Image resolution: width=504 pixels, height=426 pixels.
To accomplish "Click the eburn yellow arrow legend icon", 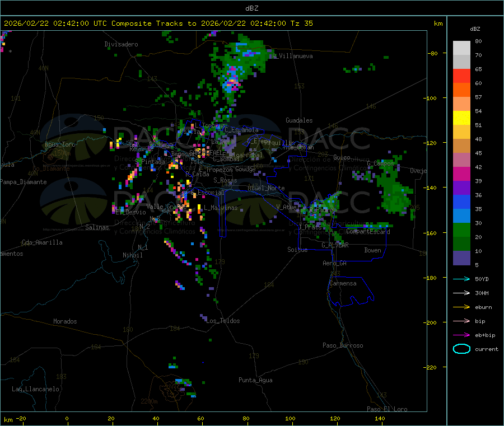I will point(461,307).
